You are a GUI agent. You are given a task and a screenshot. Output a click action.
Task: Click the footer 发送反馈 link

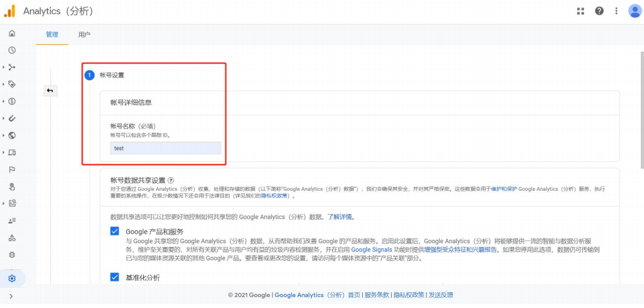click(x=441, y=295)
